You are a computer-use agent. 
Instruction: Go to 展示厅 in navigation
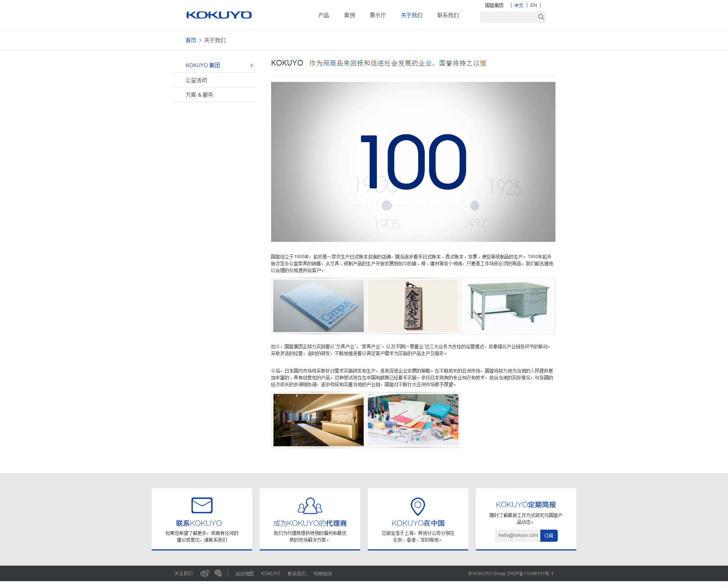378,15
